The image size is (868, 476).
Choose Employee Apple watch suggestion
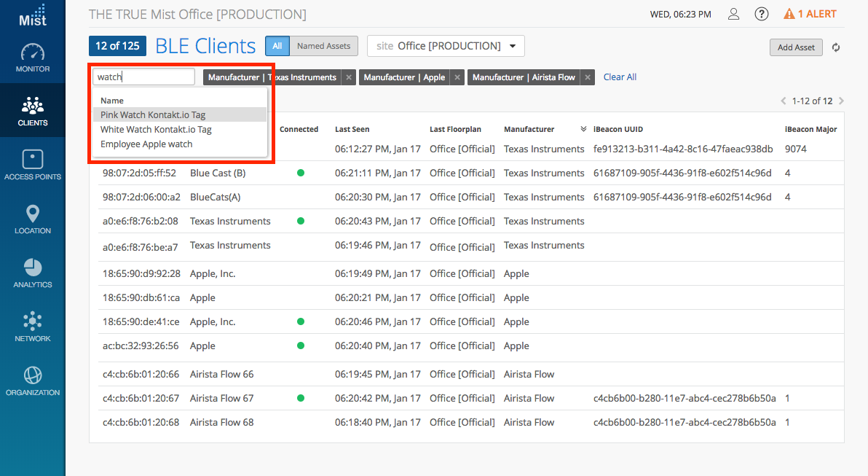point(146,144)
